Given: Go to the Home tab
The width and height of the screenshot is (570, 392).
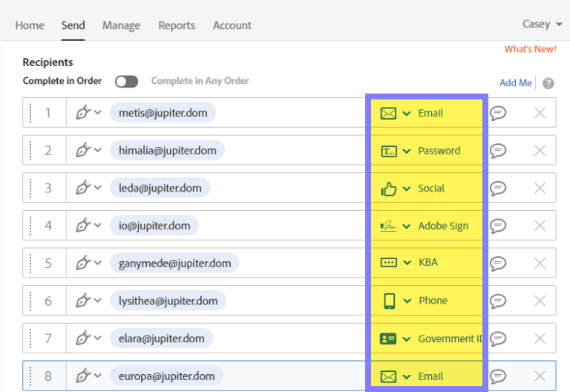Looking at the screenshot, I should point(30,25).
